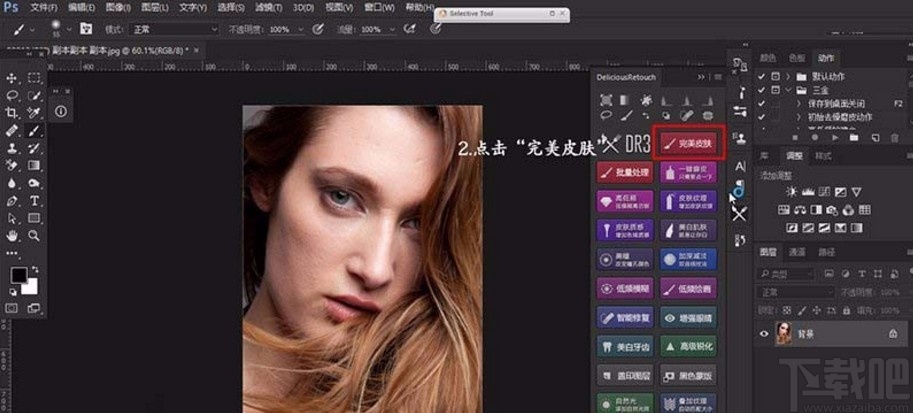Image resolution: width=913 pixels, height=413 pixels.
Task: Click the Levels histogram adjustment icon
Action: [x=808, y=192]
